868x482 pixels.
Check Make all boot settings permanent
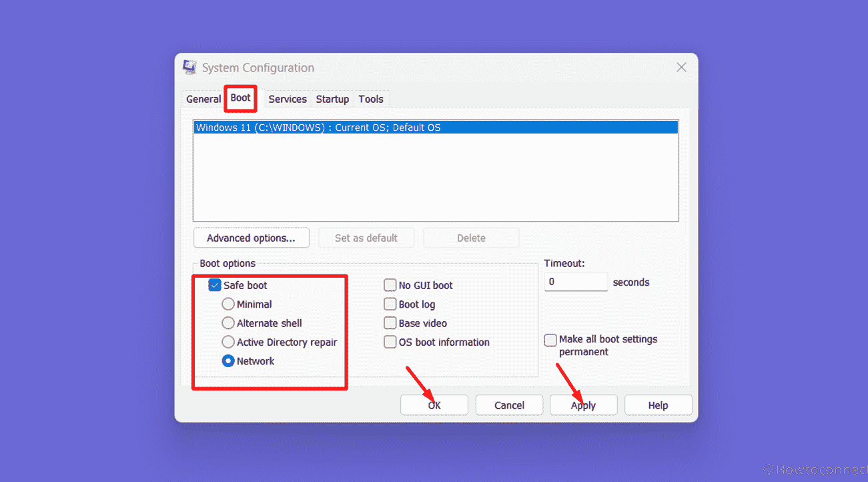tap(550, 340)
